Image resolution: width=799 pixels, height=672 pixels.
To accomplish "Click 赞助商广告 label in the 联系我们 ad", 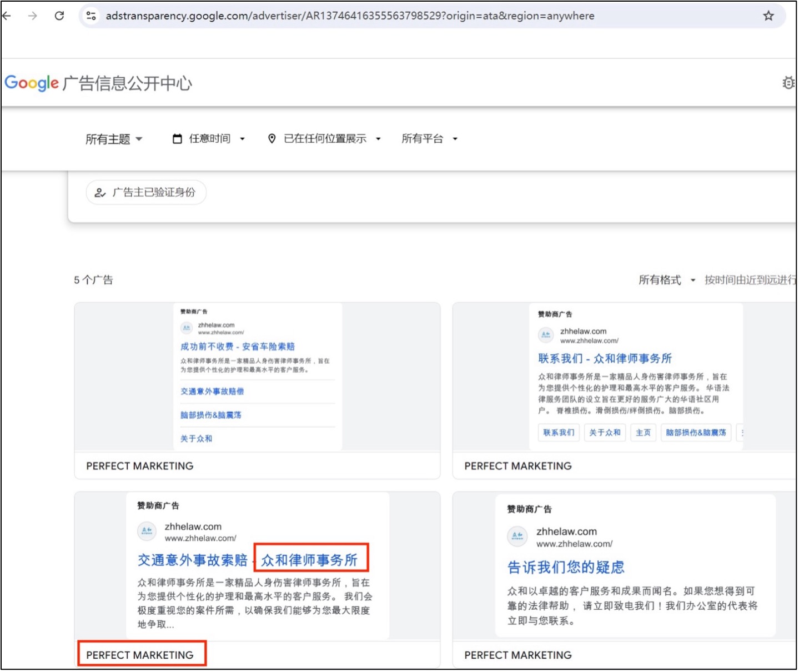I will pos(555,314).
